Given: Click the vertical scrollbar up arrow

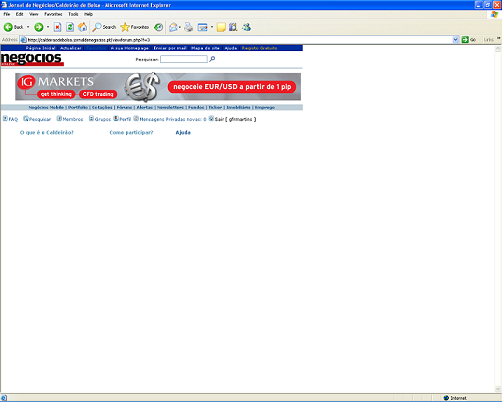Looking at the screenshot, I should click(498, 49).
